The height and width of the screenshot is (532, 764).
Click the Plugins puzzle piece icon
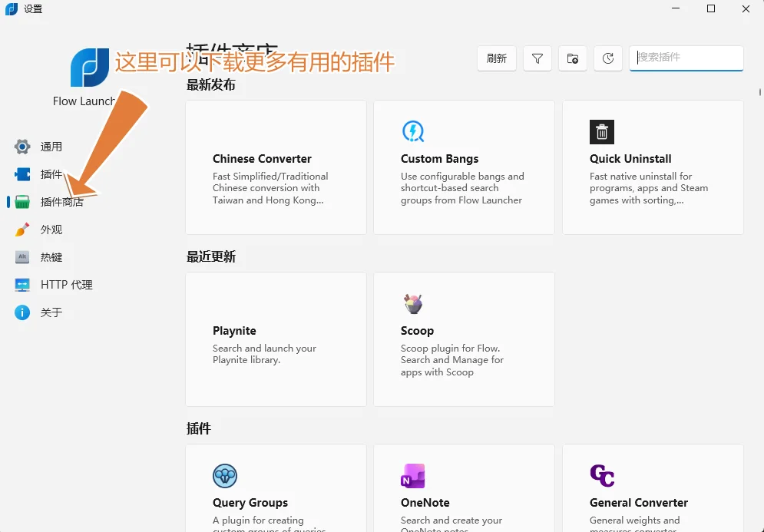tap(22, 174)
